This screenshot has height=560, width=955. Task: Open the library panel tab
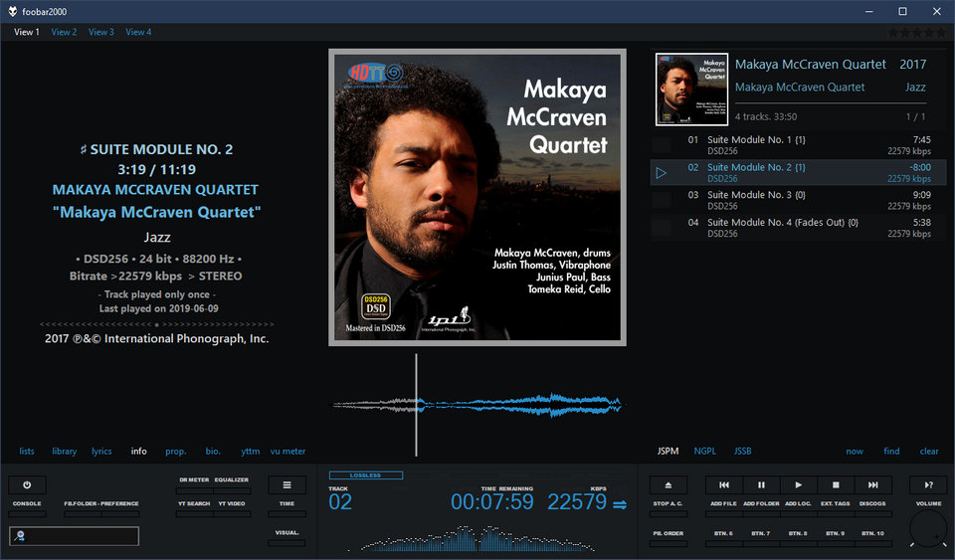65,451
